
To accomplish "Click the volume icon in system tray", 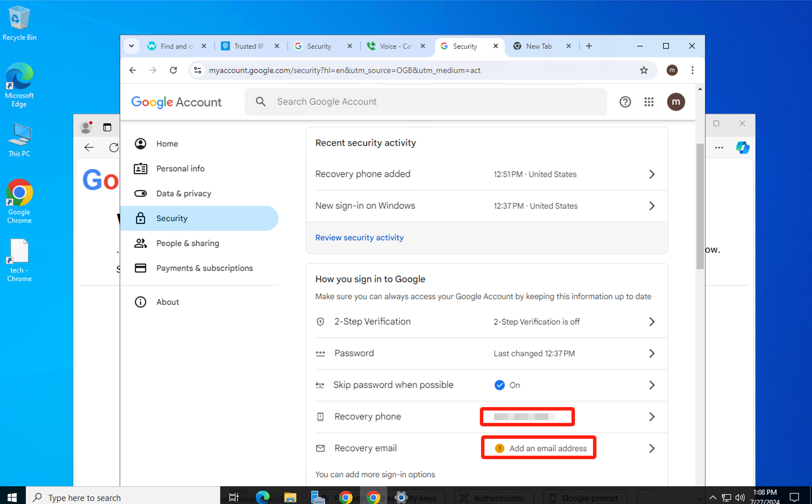I will click(740, 497).
